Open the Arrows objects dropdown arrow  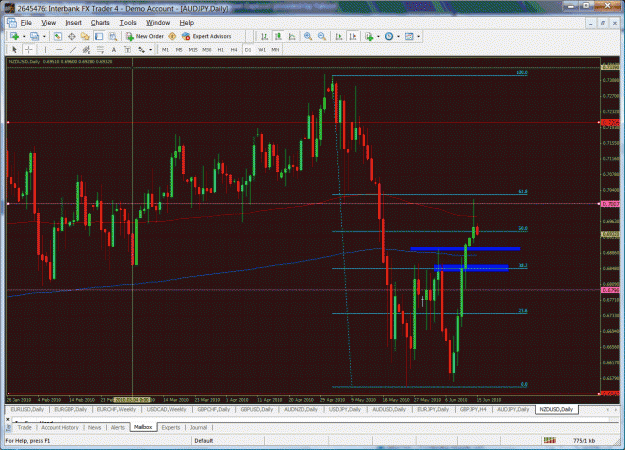click(150, 50)
